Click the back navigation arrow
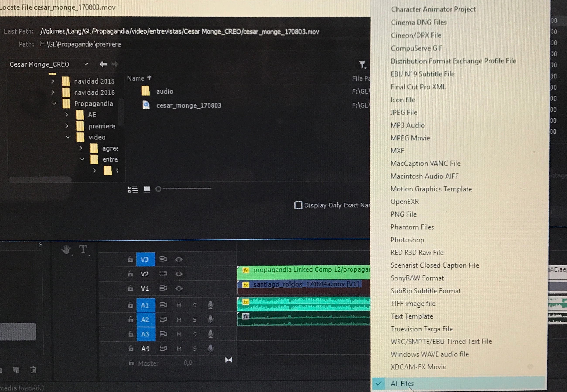Screen dimensions: 567x392 click(x=103, y=64)
